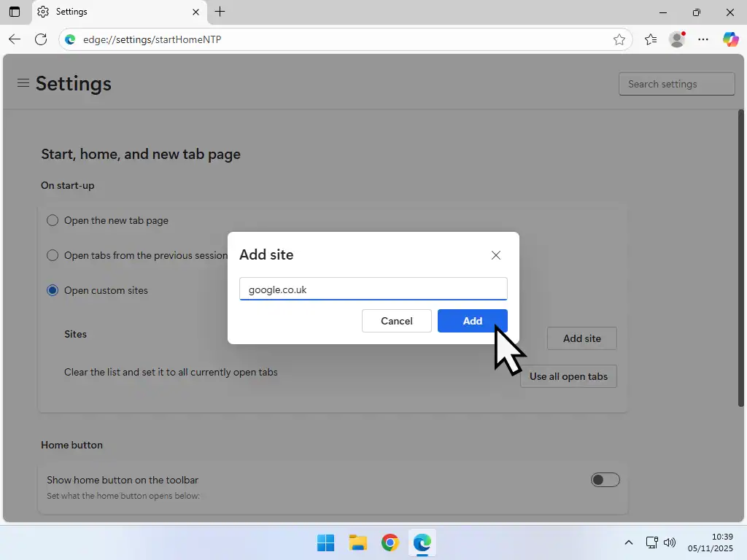Click the google.co.uk text field
This screenshot has width=747, height=560.
coord(373,289)
